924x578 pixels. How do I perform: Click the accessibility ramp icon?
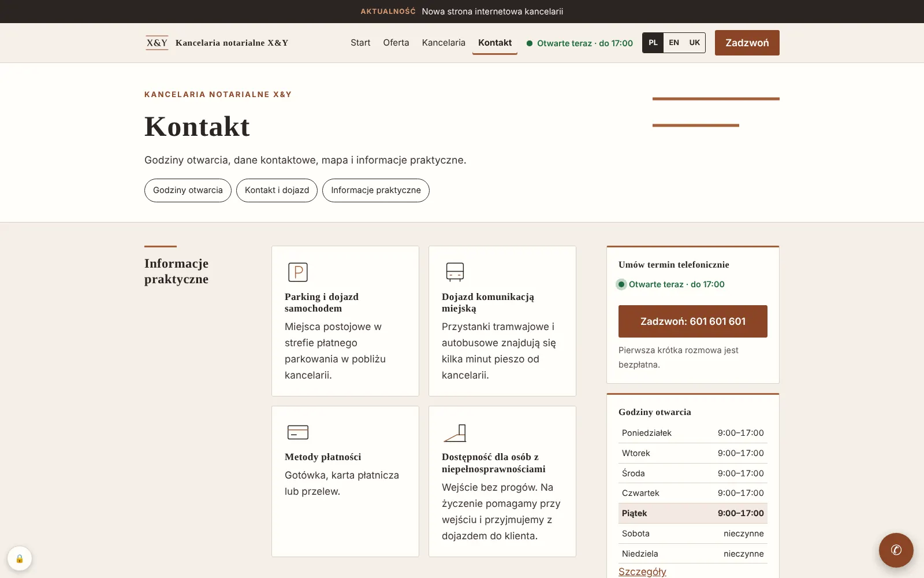[x=455, y=432]
